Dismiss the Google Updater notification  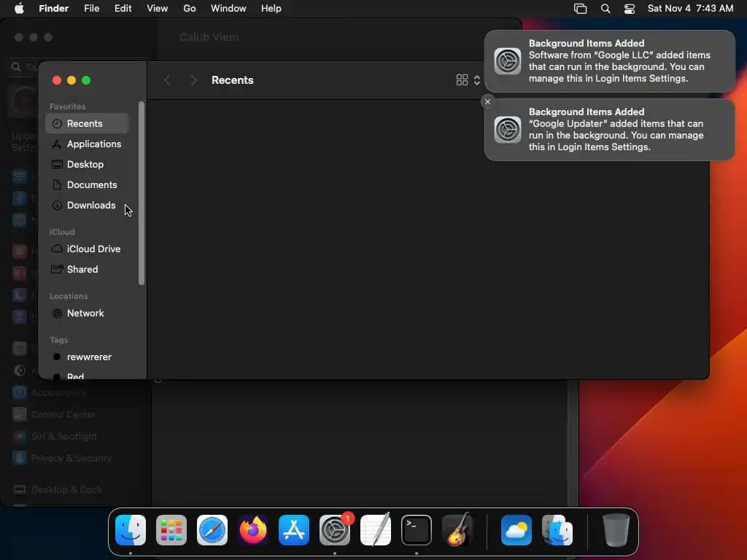tap(487, 101)
